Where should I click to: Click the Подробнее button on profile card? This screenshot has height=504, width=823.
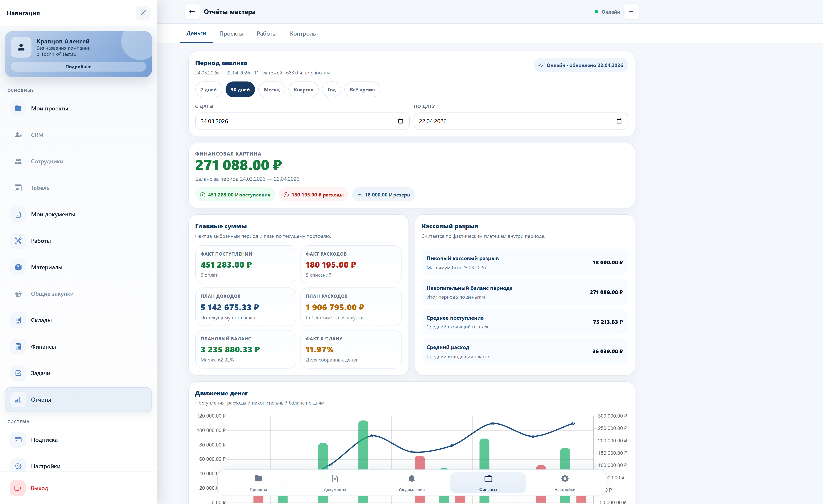click(78, 67)
